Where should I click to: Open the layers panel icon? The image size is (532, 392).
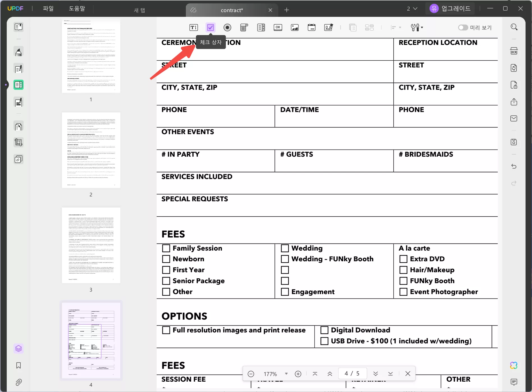(x=19, y=349)
